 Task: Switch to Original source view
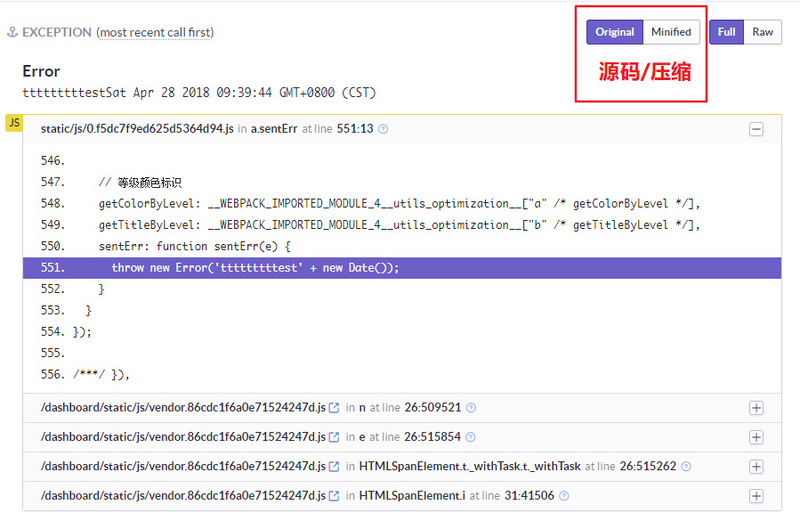pyautogui.click(x=615, y=32)
